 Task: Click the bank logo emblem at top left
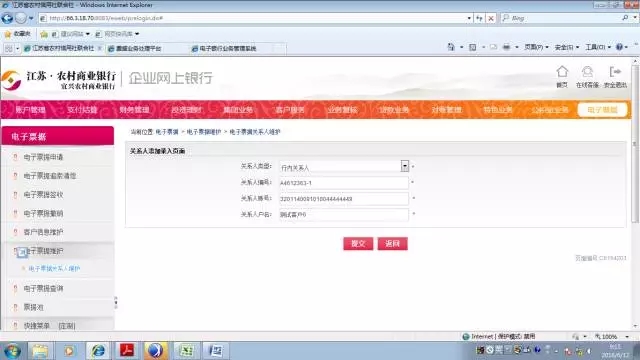pyautogui.click(x=11, y=80)
